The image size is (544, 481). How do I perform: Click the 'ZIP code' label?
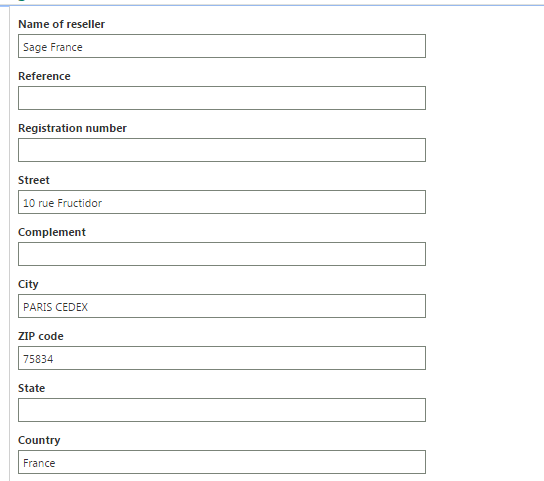(x=41, y=336)
